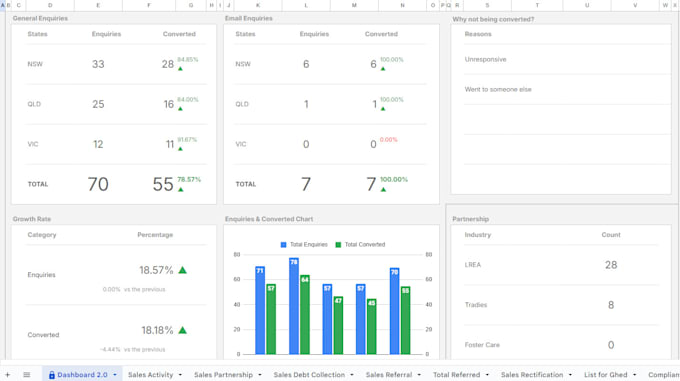
Task: Click the Why not being converted? heading
Action: coord(493,20)
